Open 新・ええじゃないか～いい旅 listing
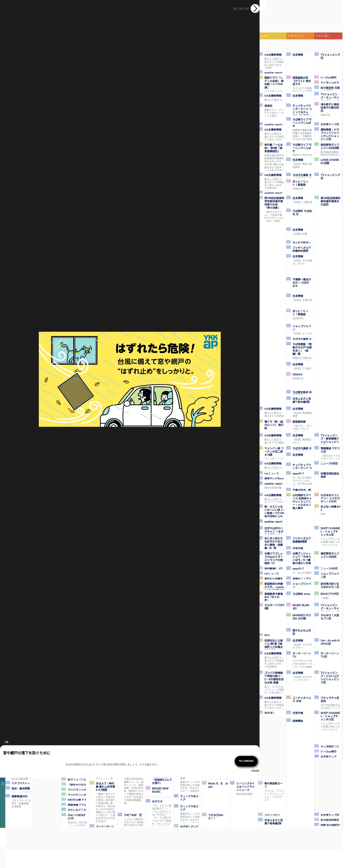This screenshot has height=868, width=343. pyautogui.click(x=274, y=511)
